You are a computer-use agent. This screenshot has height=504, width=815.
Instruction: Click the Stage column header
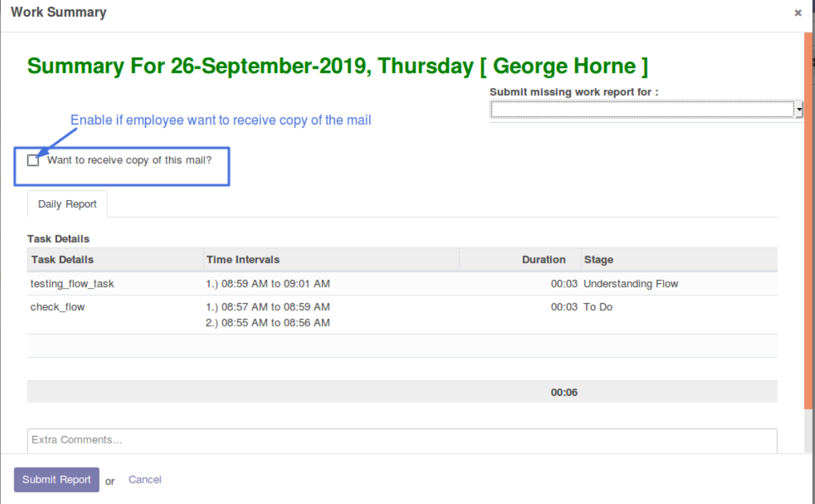(x=598, y=260)
